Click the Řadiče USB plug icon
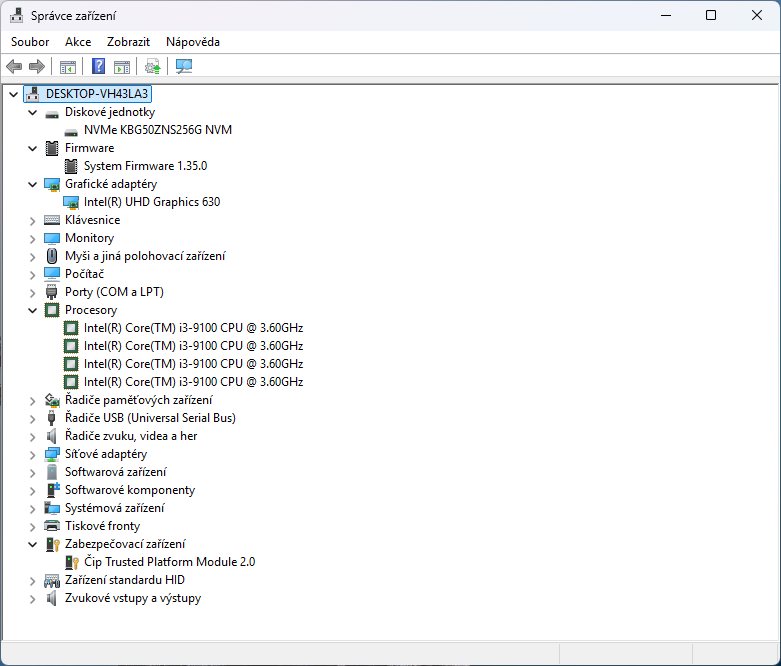The height and width of the screenshot is (666, 781). point(51,418)
